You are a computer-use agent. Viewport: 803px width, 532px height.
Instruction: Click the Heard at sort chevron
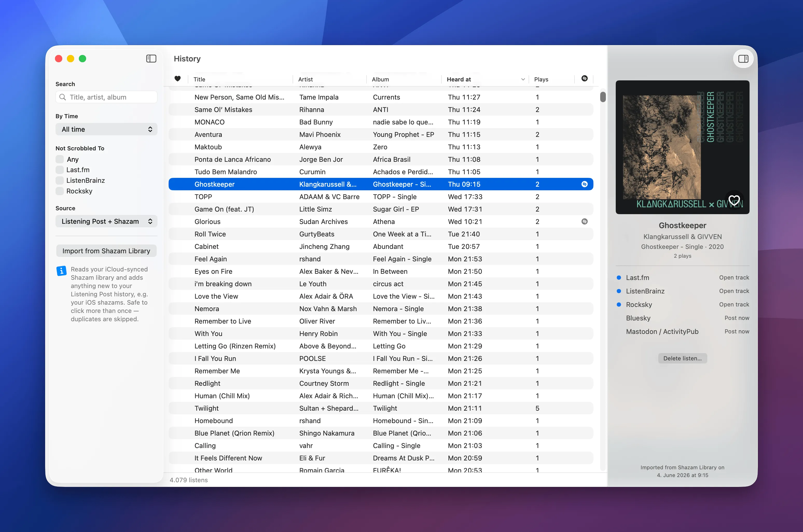pos(523,79)
